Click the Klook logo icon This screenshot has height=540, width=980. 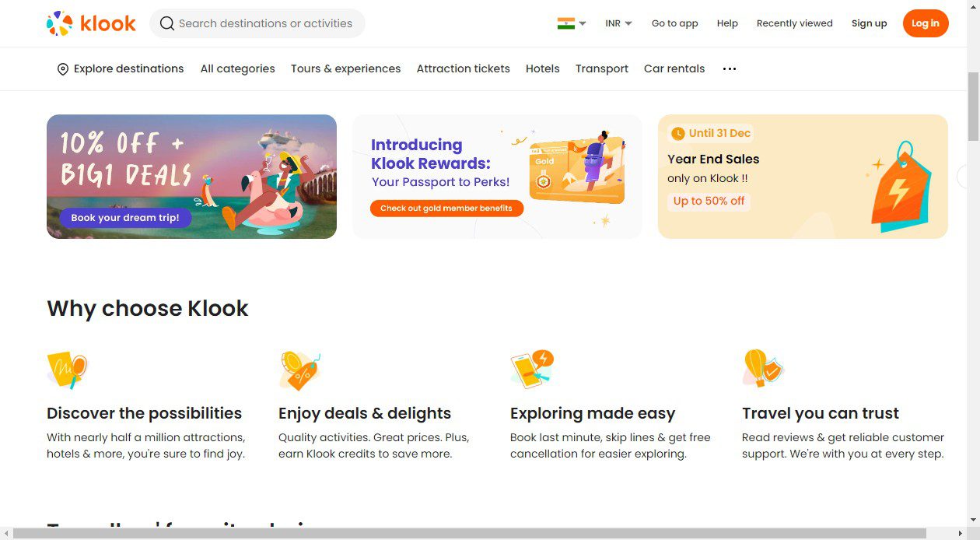point(60,23)
